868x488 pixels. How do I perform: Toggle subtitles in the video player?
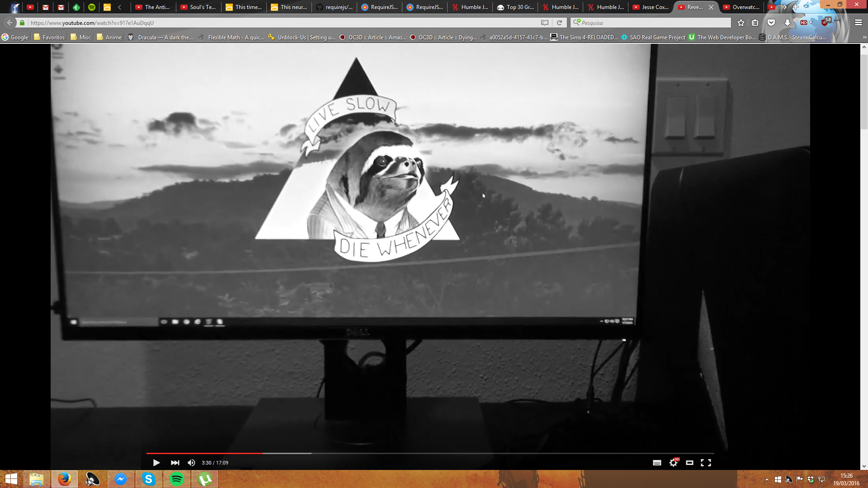(x=657, y=463)
